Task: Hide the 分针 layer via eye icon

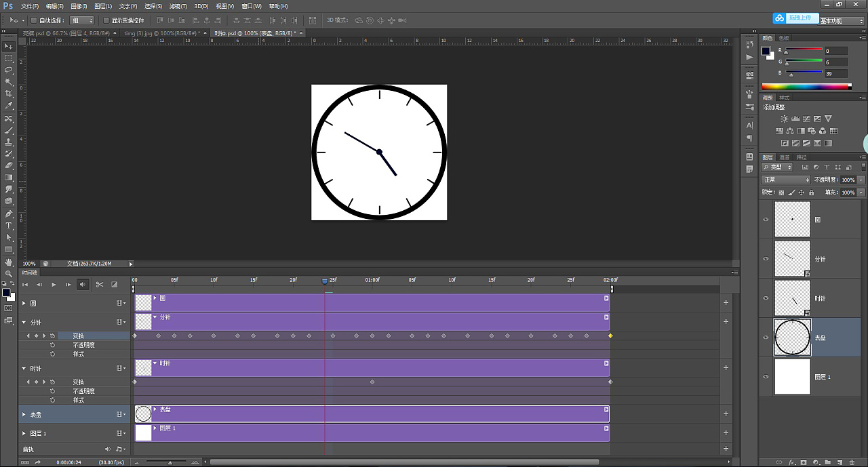Action: 766,259
